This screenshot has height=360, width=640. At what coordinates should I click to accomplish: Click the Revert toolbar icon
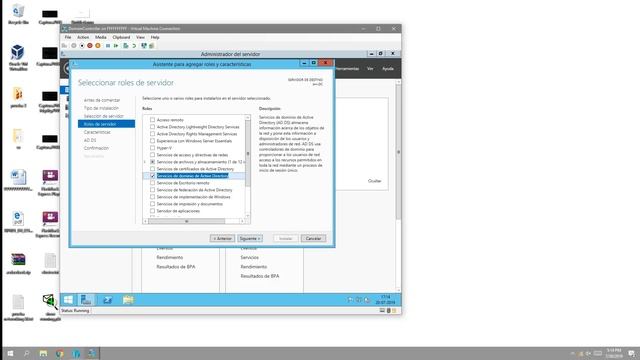tap(134, 46)
